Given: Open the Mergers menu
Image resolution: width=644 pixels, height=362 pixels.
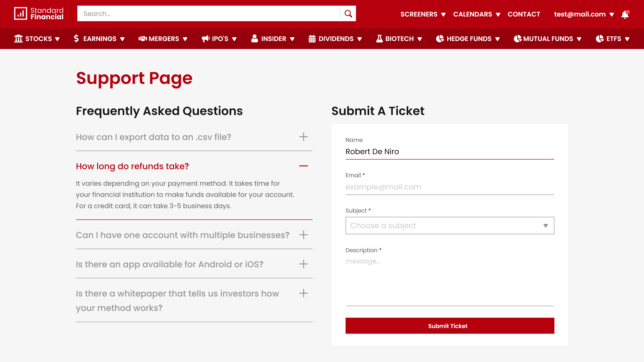Looking at the screenshot, I should 163,39.
